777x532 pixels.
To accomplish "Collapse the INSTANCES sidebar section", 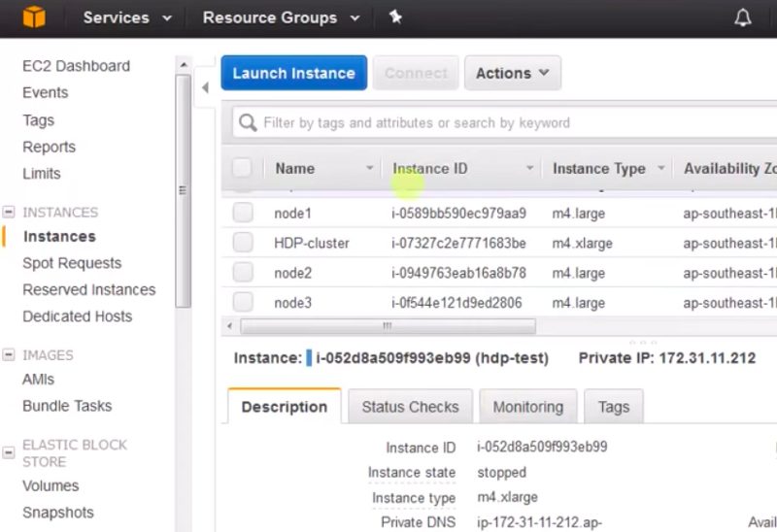I will (9, 212).
